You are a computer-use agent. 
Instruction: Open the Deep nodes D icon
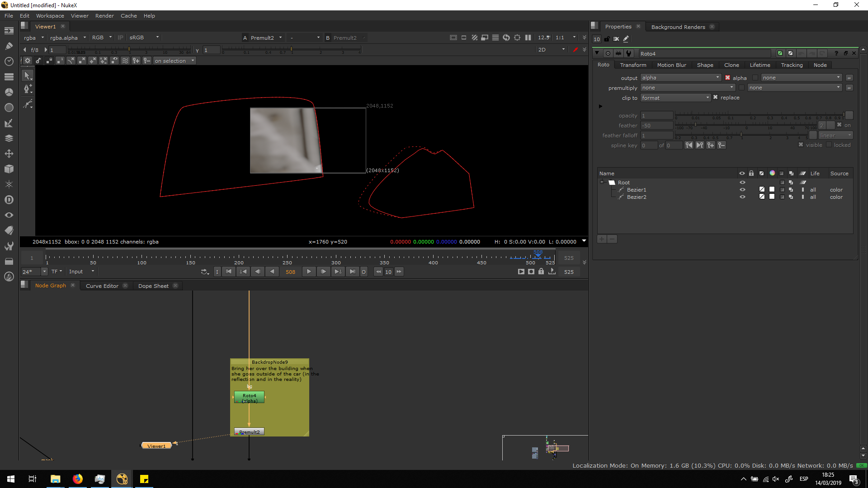9,200
